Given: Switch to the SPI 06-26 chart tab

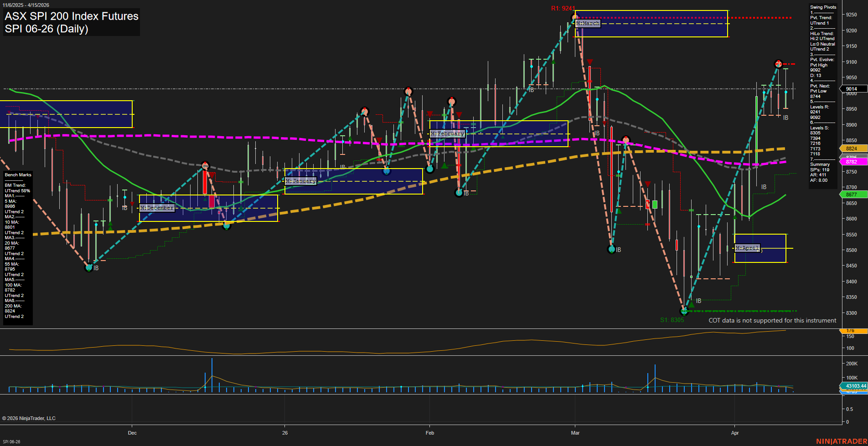Looking at the screenshot, I should point(11,441).
